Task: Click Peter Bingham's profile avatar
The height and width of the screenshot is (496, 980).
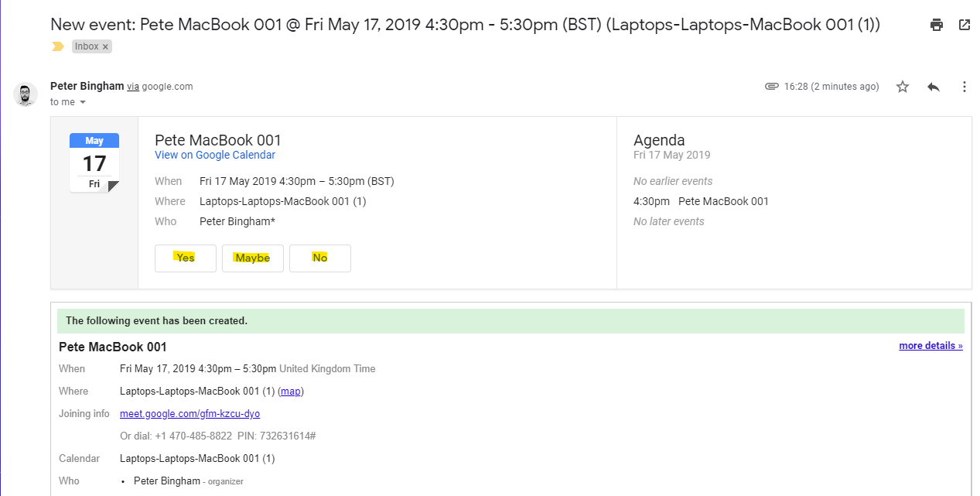Action: (x=26, y=94)
